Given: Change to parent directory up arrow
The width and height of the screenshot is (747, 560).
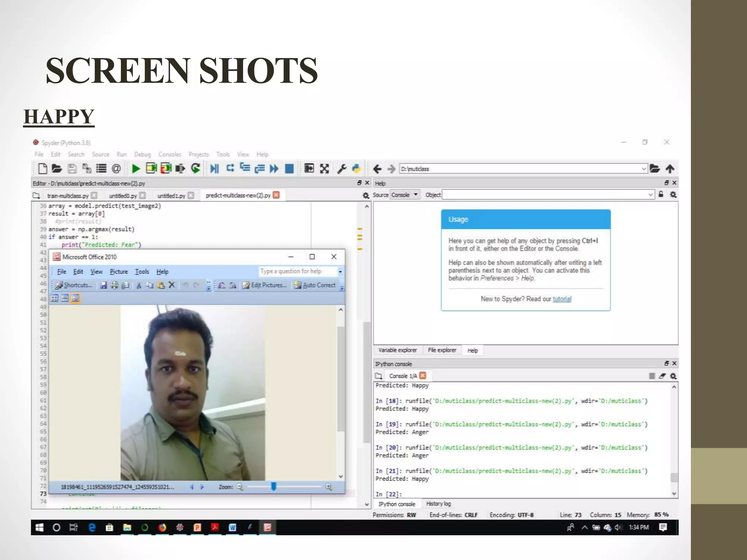Looking at the screenshot, I should (x=670, y=169).
